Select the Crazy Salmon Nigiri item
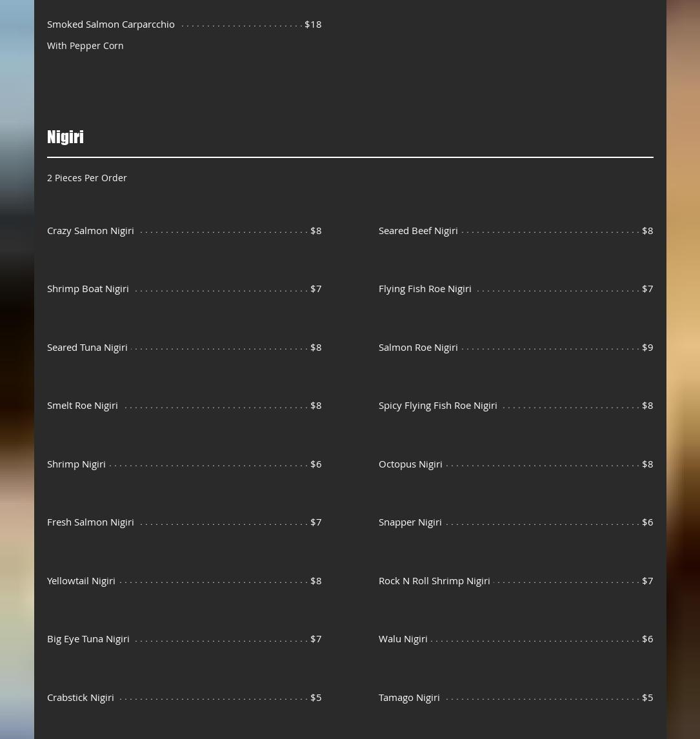Viewport: 700px width, 739px height. pos(90,231)
